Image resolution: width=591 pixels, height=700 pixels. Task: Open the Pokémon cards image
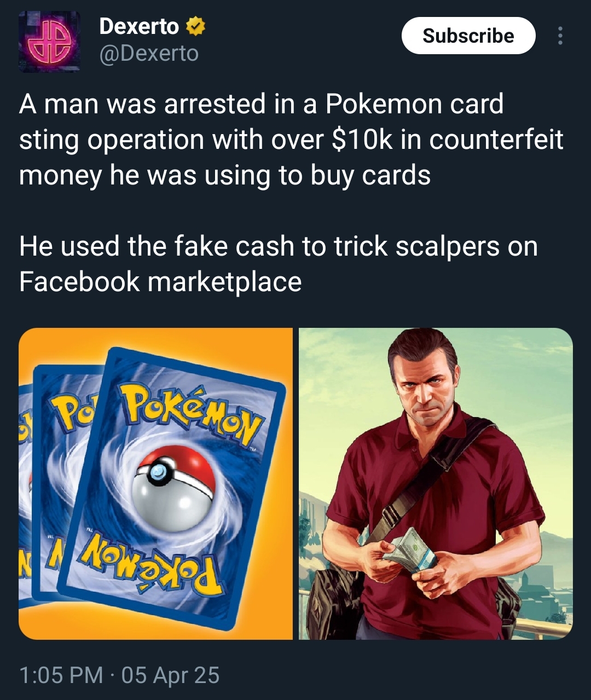pos(156,484)
